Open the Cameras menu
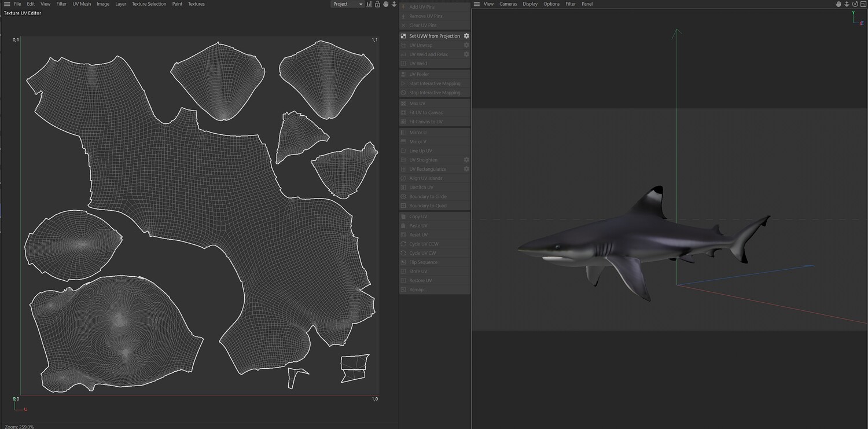 508,4
